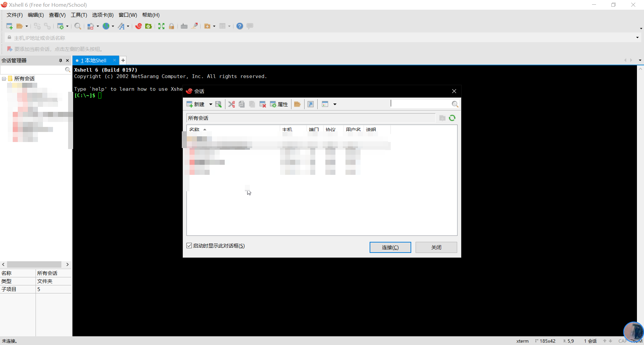Open the 查看(V) menu
644x345 pixels.
57,15
